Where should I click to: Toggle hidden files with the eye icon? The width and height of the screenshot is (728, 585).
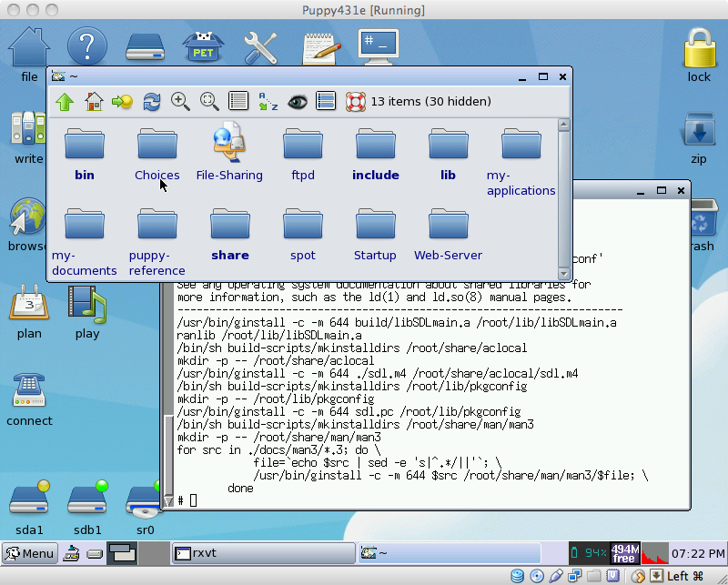(297, 101)
